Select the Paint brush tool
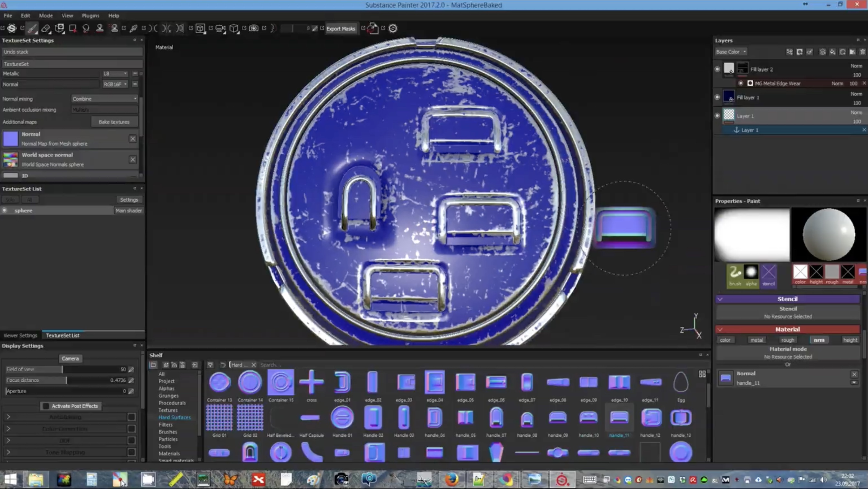This screenshot has width=868, height=489. point(32,29)
